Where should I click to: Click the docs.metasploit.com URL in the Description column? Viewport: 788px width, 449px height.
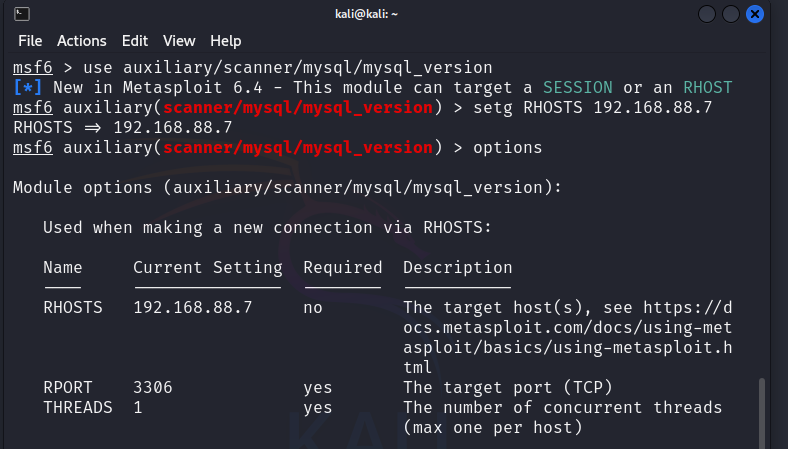tap(568, 327)
